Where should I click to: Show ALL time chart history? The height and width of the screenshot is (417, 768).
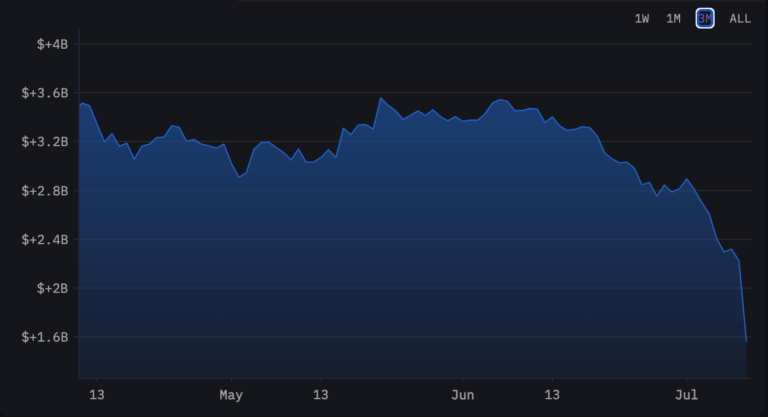click(740, 18)
